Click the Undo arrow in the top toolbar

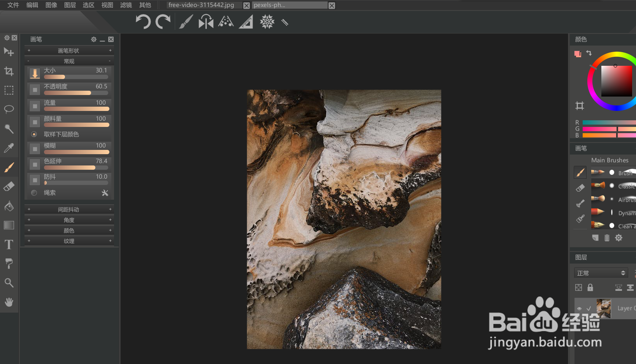click(143, 21)
